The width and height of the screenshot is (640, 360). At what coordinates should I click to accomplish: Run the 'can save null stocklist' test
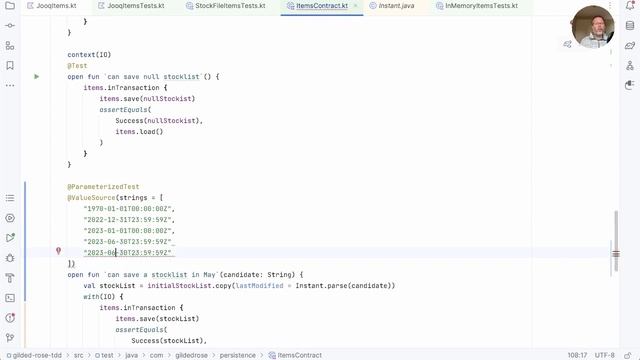[x=36, y=76]
